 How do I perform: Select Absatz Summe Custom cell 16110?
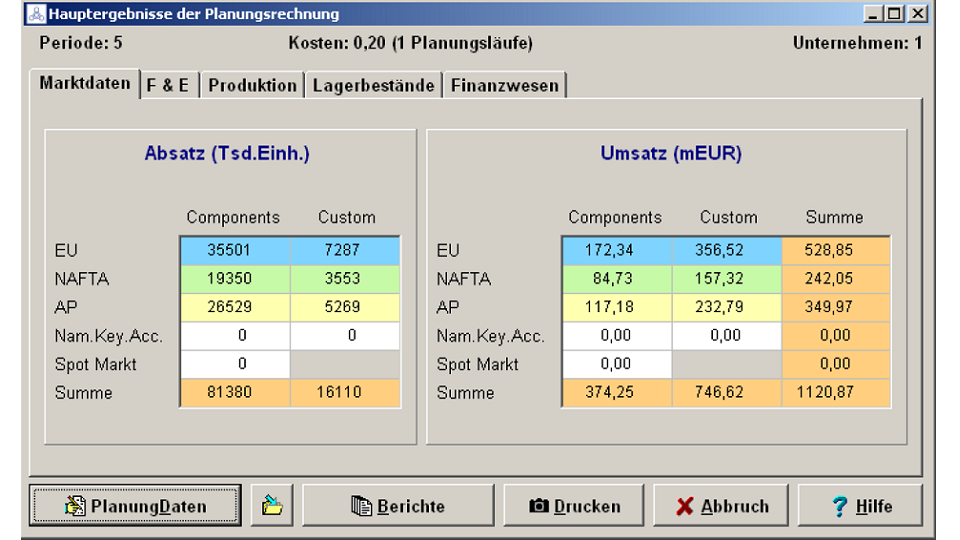pos(345,392)
